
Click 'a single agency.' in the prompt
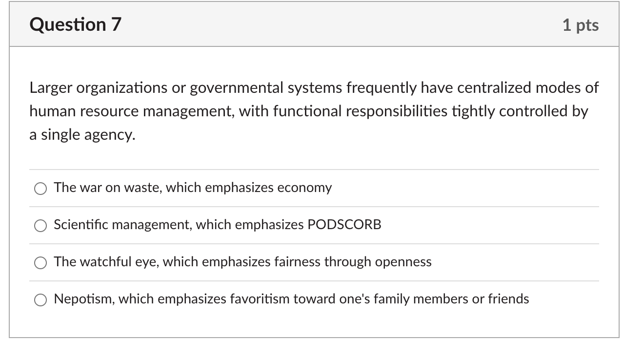click(82, 135)
